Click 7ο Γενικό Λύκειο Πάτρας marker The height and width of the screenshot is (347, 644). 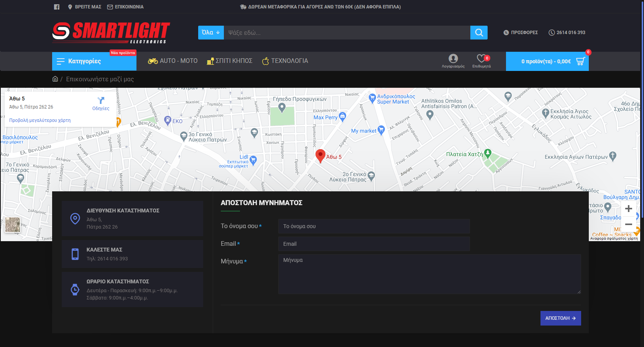[20, 178]
